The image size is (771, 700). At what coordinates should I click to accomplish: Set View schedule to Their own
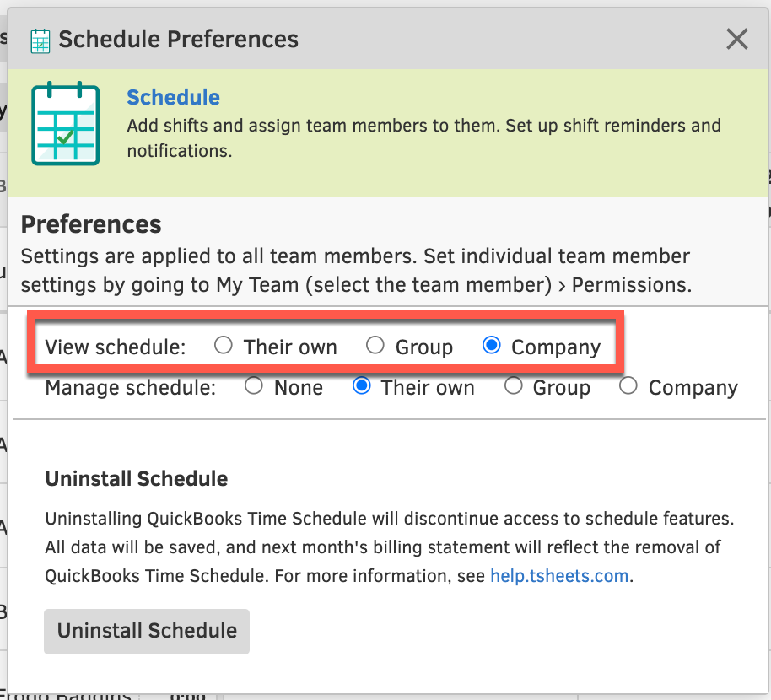(224, 345)
